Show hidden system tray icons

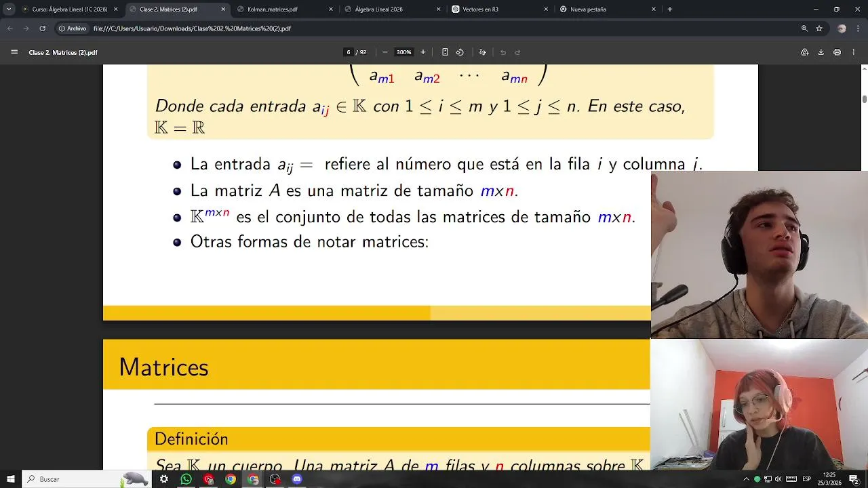pyautogui.click(x=746, y=479)
